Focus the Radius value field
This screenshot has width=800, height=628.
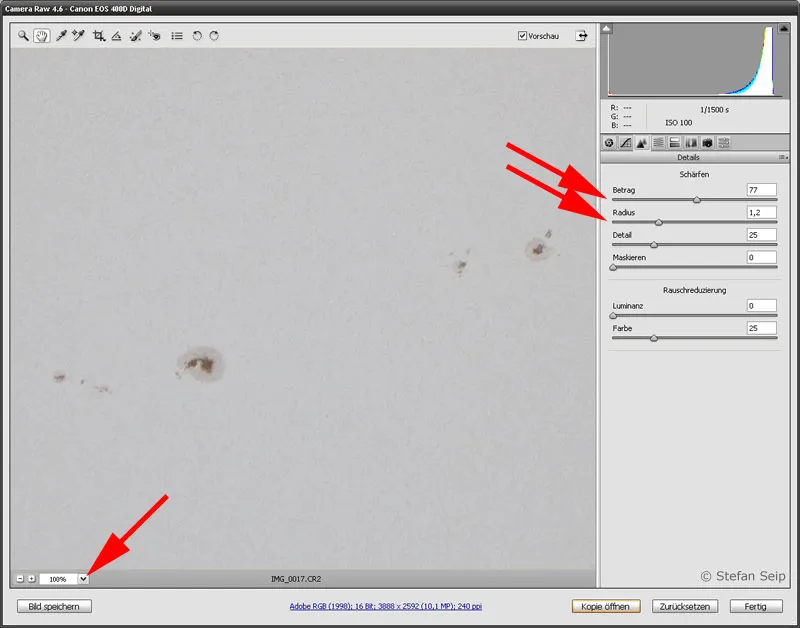tap(761, 212)
